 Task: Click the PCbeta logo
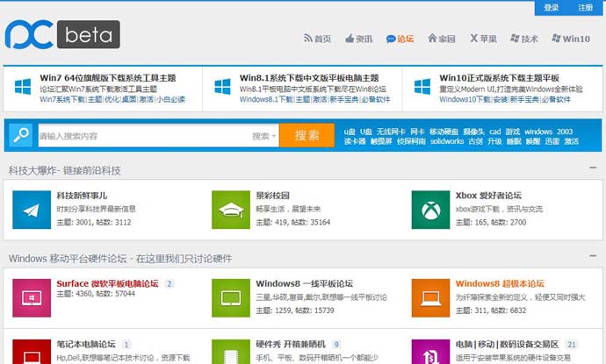click(61, 34)
